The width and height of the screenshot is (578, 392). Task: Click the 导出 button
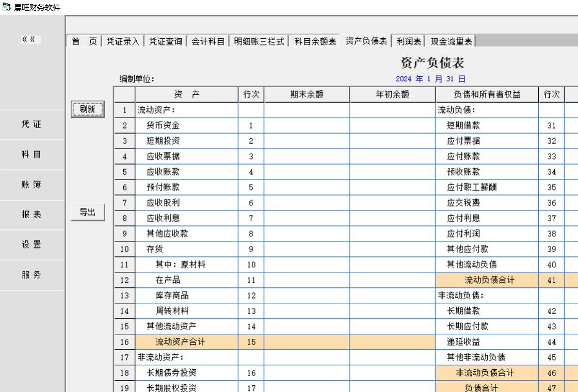88,213
